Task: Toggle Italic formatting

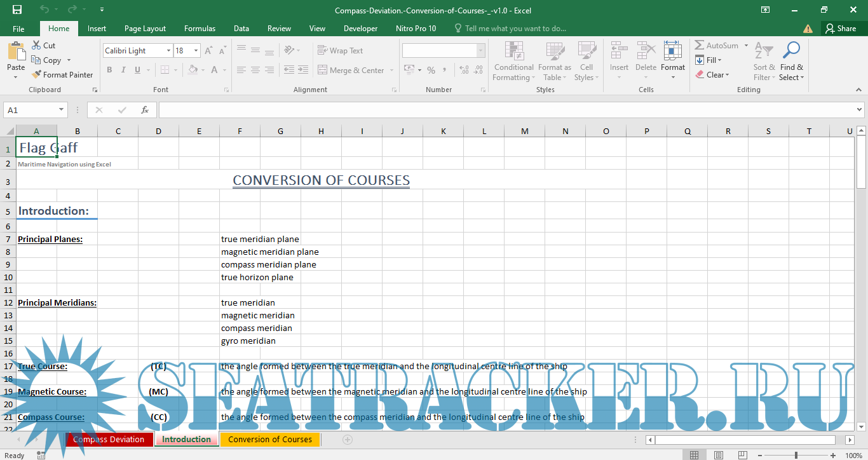Action: (124, 71)
